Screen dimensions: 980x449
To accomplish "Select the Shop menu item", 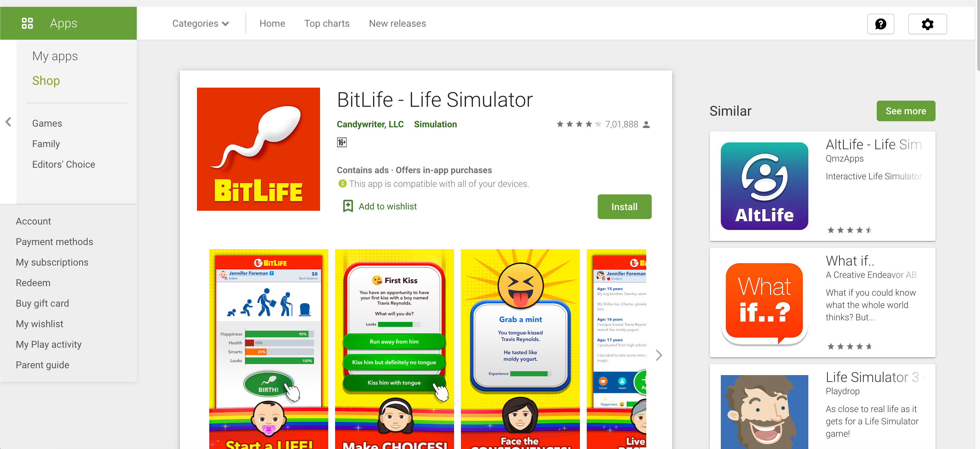I will coord(46,80).
